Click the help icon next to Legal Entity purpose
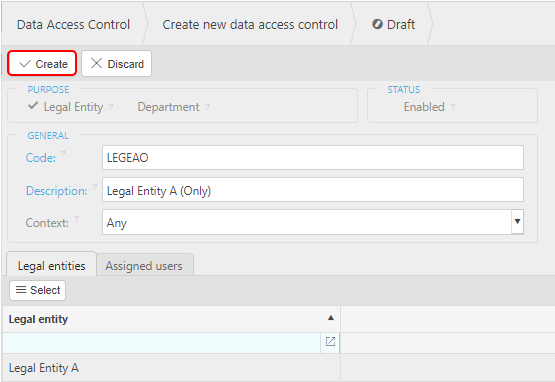Viewport: 555px width, 382px height. tap(111, 107)
